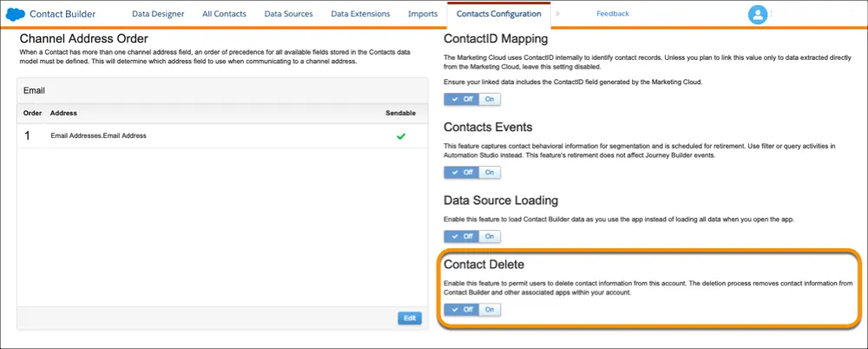868x349 pixels.
Task: Open the Data Extensions tab
Action: click(360, 14)
